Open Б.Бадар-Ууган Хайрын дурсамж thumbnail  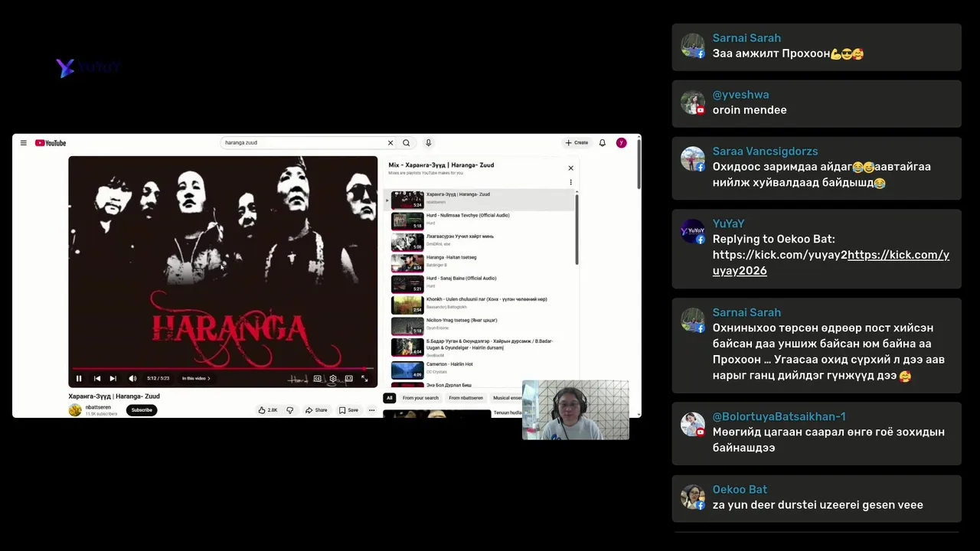pos(407,347)
